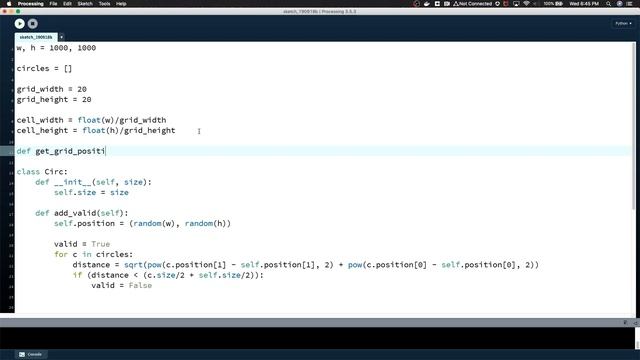Open the File menu
Image resolution: width=640 pixels, height=360 pixels.
pyautogui.click(x=53, y=4)
